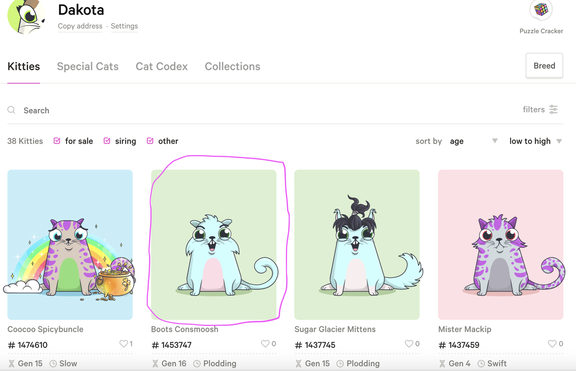Click kitty ID # 1437459
Viewport: 576px width, 371px height.
pyautogui.click(x=459, y=345)
